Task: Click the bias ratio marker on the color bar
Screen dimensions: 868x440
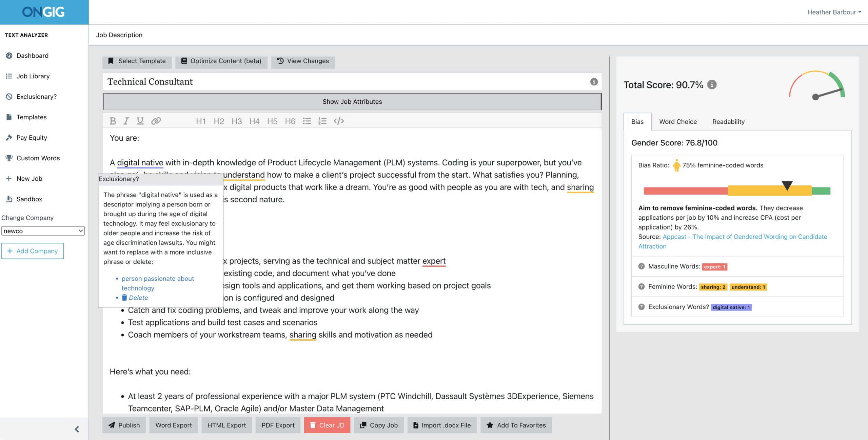Action: 787,186
